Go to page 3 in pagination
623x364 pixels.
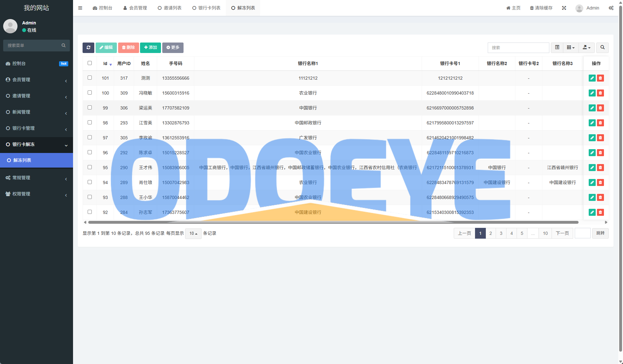501,233
